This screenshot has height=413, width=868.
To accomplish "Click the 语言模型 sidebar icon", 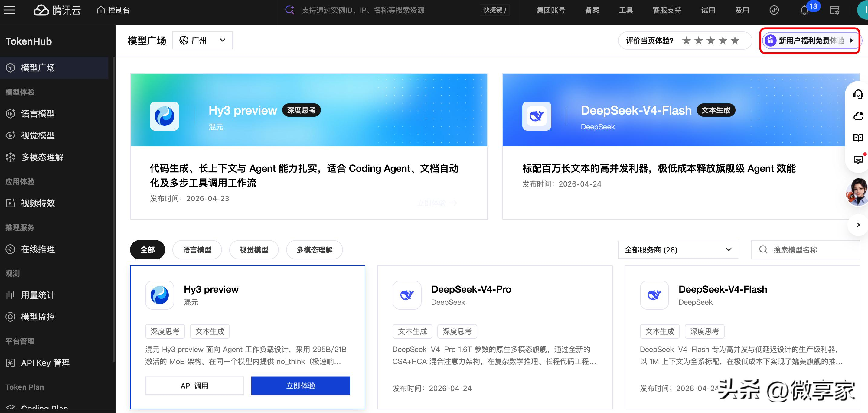I will click(11, 113).
